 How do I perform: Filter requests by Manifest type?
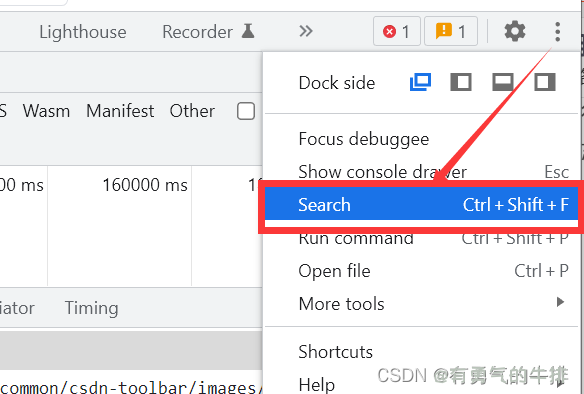point(120,111)
